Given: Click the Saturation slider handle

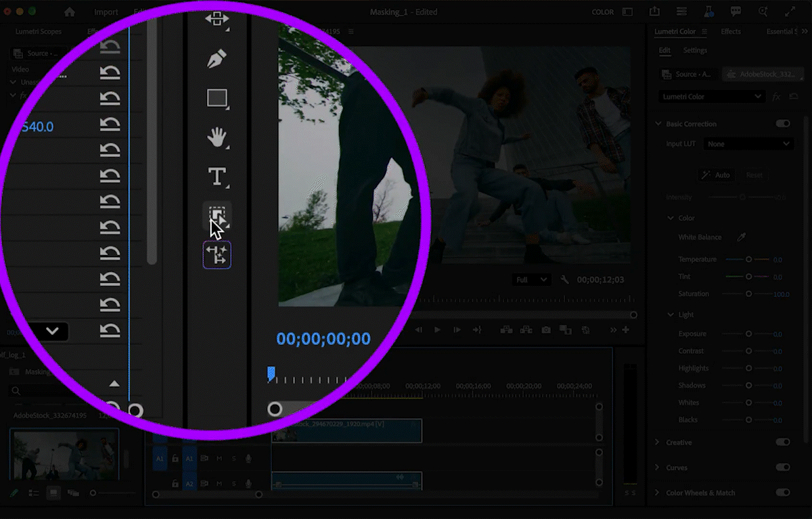Looking at the screenshot, I should coord(748,294).
